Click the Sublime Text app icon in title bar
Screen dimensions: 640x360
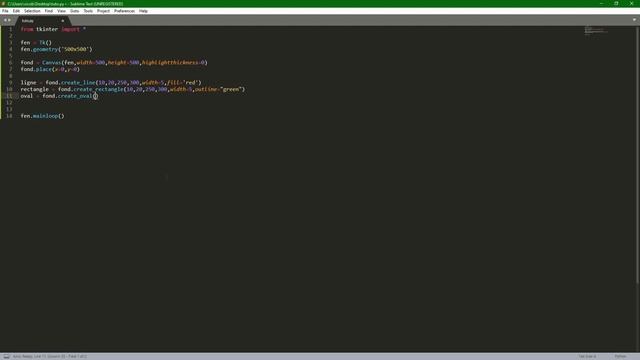pos(3,4)
